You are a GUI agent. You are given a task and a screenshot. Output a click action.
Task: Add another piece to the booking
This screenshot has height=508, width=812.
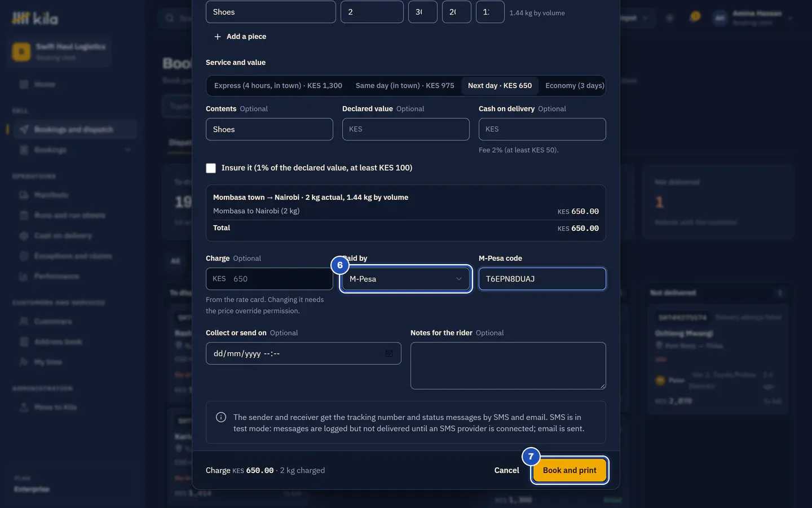240,37
